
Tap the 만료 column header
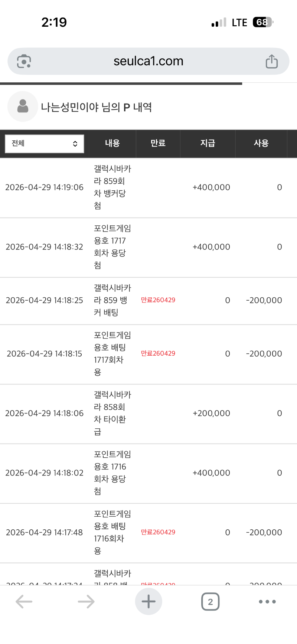pyautogui.click(x=158, y=143)
